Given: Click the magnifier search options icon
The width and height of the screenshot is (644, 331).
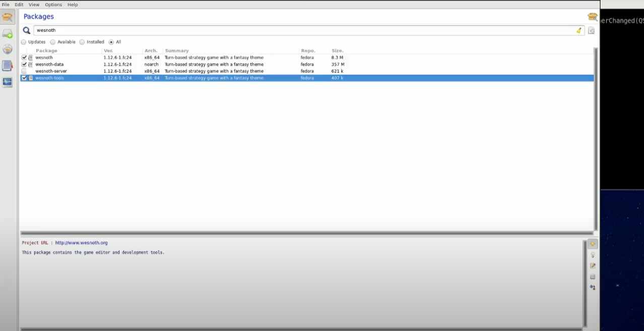Looking at the screenshot, I should [27, 30].
